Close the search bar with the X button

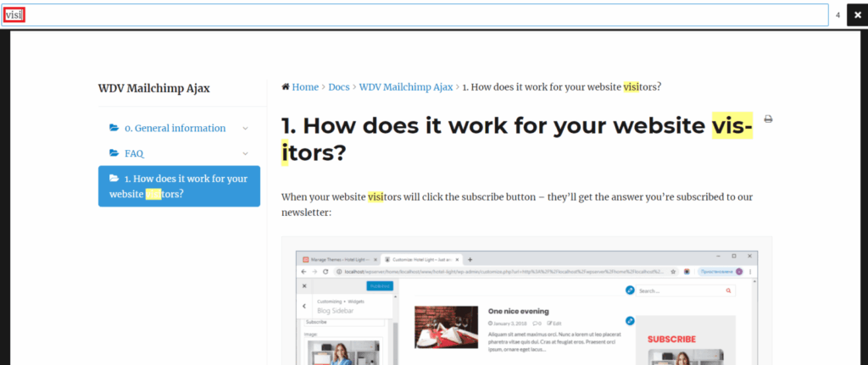857,15
